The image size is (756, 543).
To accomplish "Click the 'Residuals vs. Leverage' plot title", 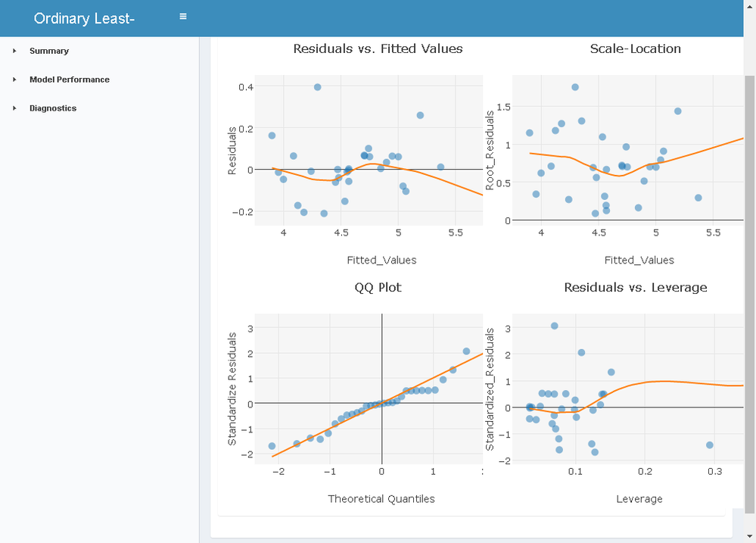I will click(635, 287).
